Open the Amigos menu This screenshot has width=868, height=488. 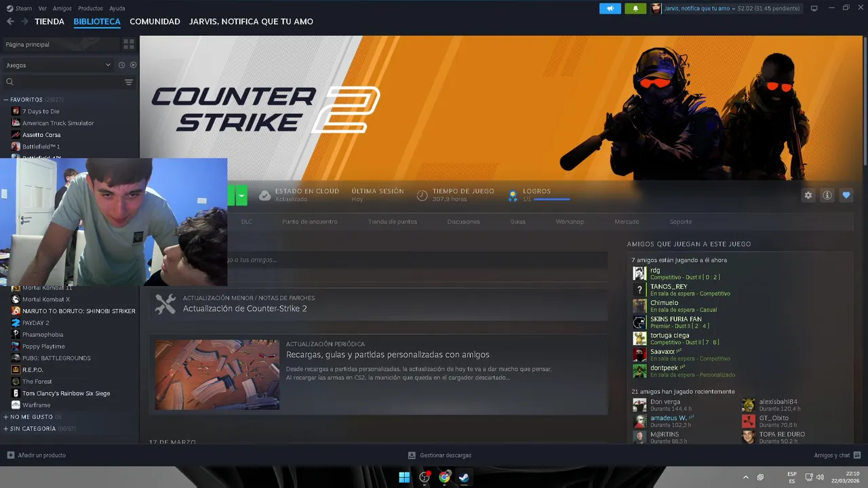point(62,8)
